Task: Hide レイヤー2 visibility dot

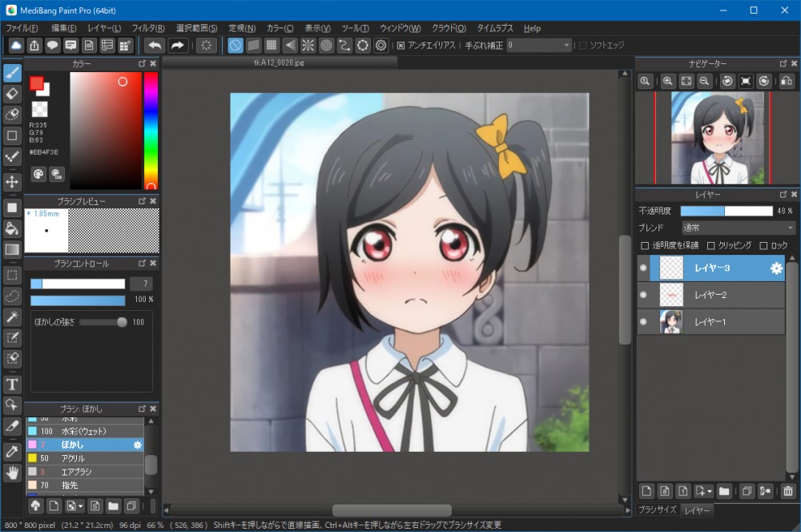Action: click(x=643, y=295)
